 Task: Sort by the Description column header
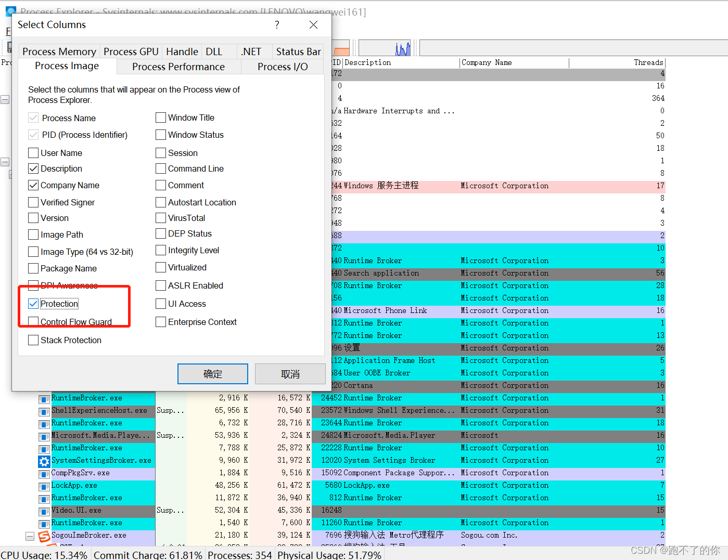click(x=401, y=62)
